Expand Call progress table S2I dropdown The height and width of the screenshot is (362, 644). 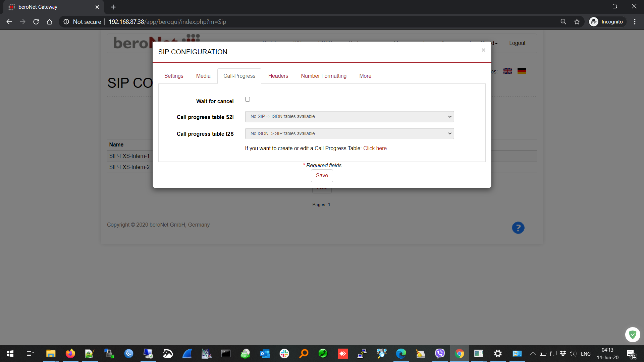349,117
